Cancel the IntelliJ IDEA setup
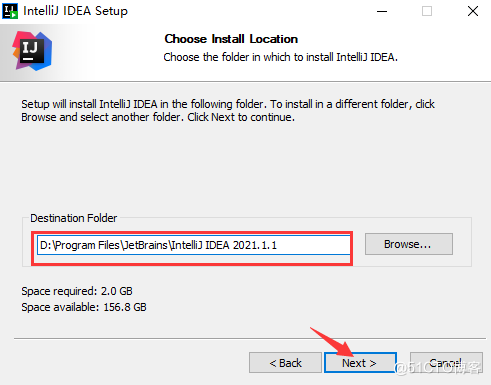491x385 pixels. [x=446, y=363]
